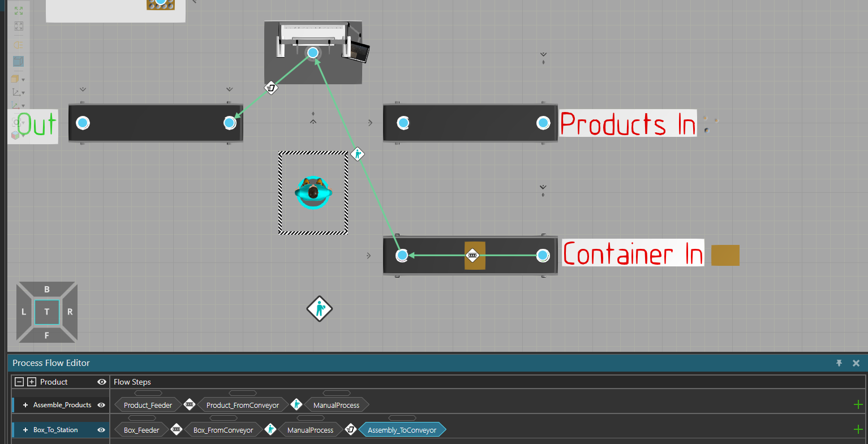
Task: Add a step to the Box_To_Station flow
Action: coord(858,430)
